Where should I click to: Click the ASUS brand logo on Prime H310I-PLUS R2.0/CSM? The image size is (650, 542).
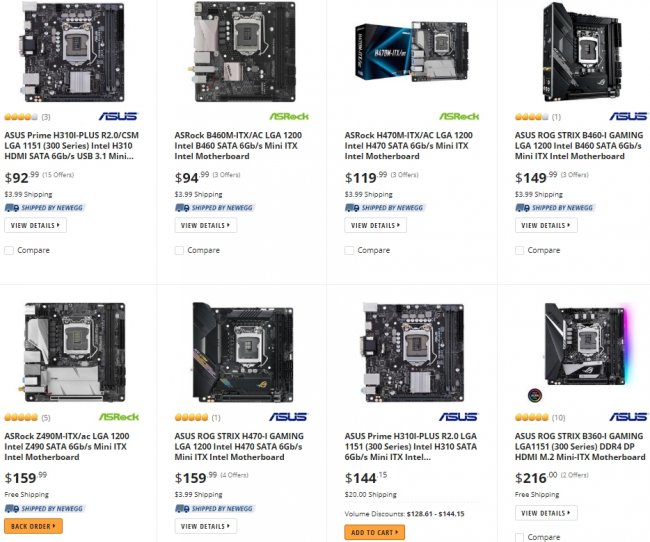click(118, 116)
